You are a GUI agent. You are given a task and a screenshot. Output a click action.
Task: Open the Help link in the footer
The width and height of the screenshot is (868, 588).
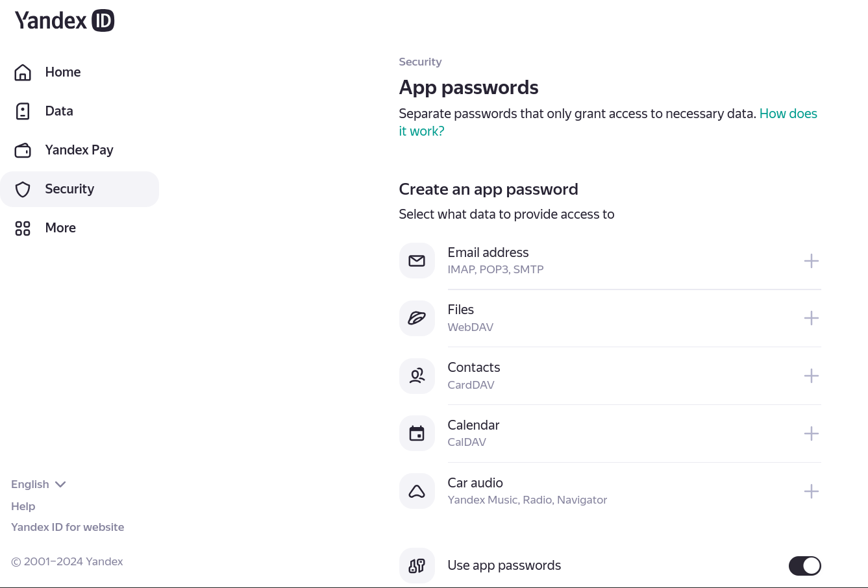23,506
